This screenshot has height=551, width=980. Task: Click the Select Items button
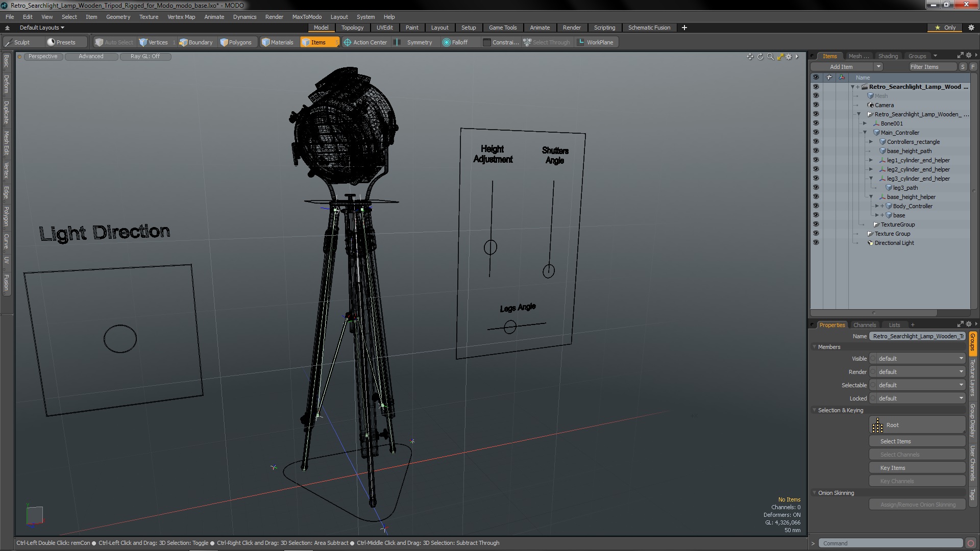pos(917,441)
